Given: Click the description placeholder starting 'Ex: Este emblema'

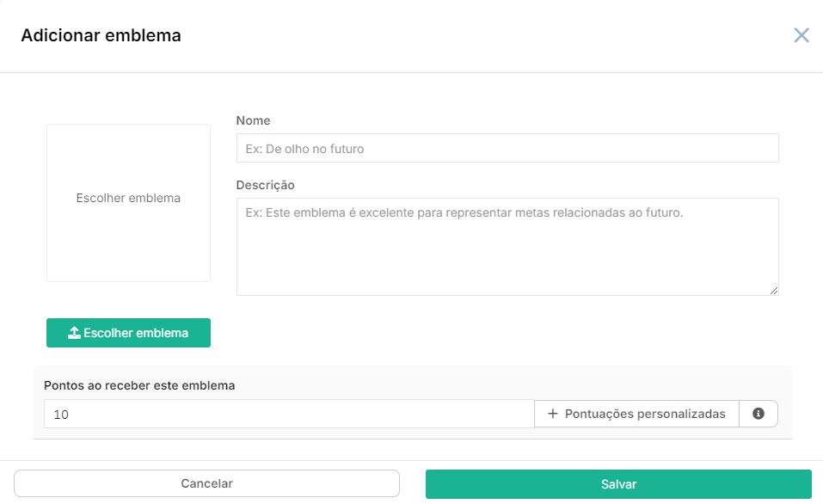Looking at the screenshot, I should click(x=464, y=212).
